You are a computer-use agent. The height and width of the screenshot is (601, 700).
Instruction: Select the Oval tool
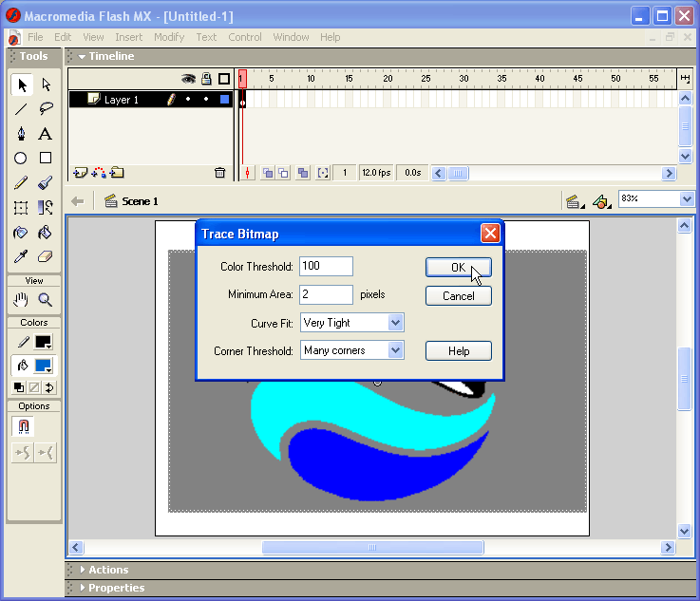point(21,158)
